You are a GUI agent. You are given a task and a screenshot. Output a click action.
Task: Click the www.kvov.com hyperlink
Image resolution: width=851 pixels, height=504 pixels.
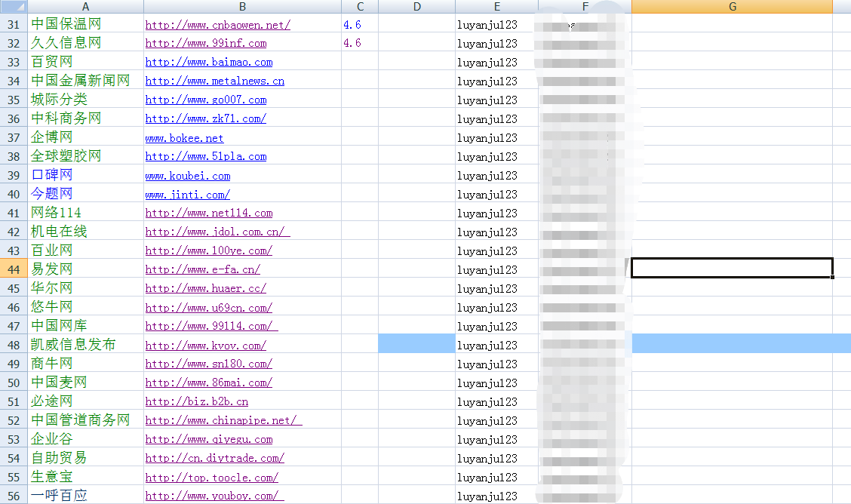(205, 346)
